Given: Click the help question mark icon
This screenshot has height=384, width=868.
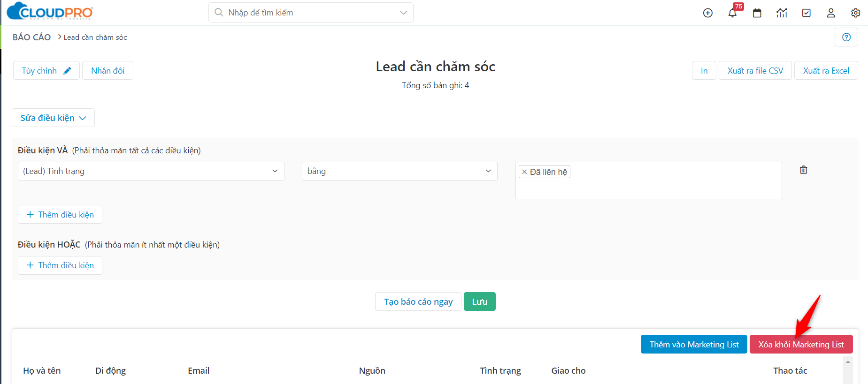Looking at the screenshot, I should tap(846, 37).
